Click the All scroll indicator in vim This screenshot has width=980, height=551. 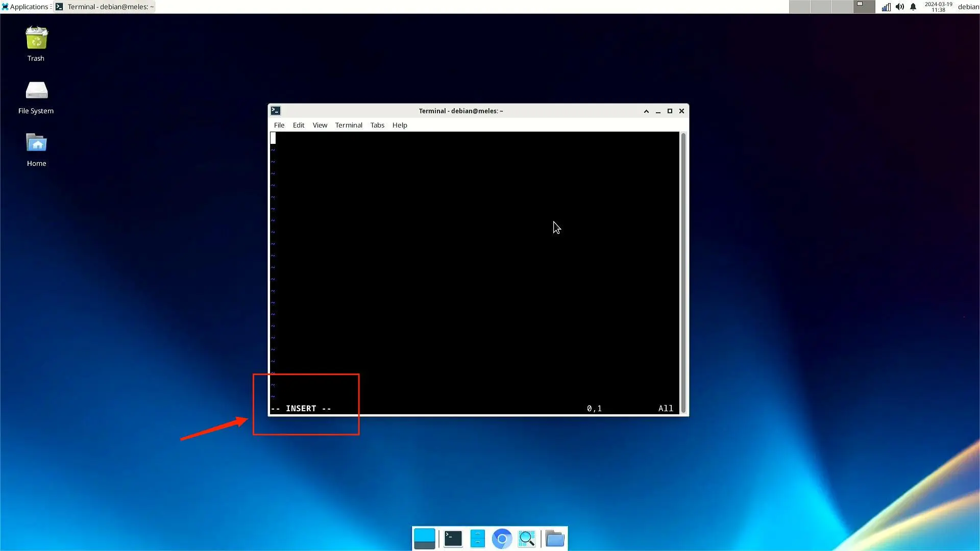666,409
